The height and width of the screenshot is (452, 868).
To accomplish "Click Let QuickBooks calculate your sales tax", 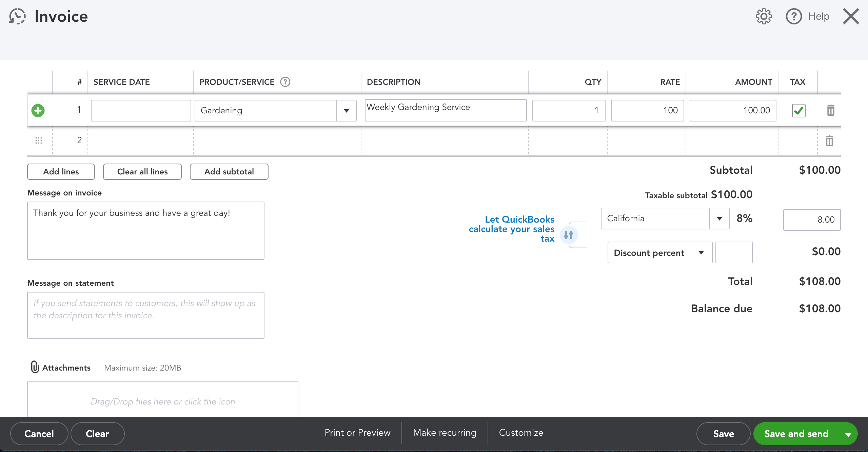I will click(511, 229).
